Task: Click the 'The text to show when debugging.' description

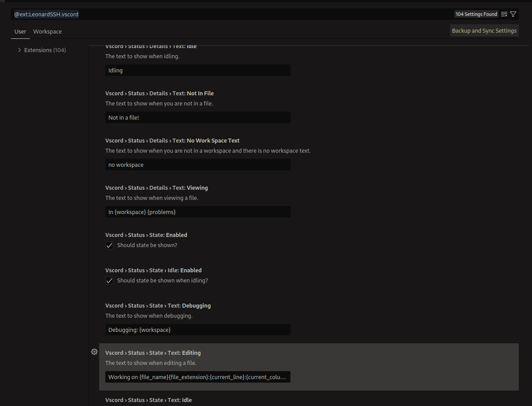Action: click(x=149, y=316)
